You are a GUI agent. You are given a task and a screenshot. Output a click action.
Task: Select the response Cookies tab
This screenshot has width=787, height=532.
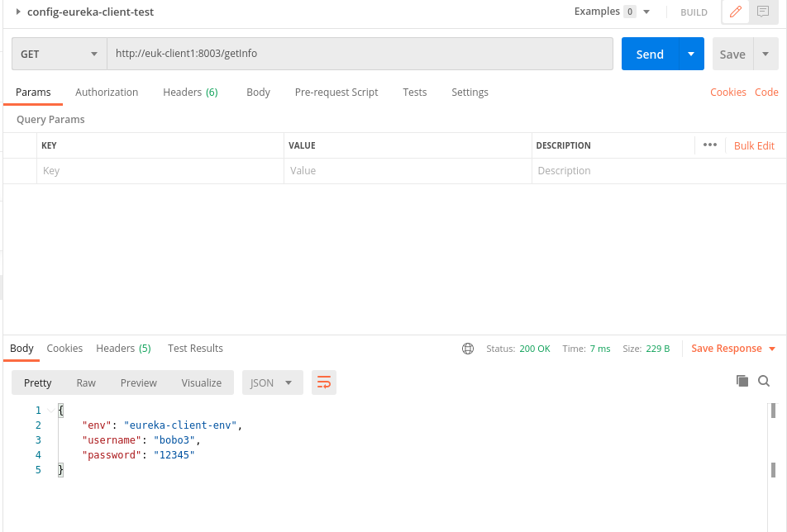64,349
